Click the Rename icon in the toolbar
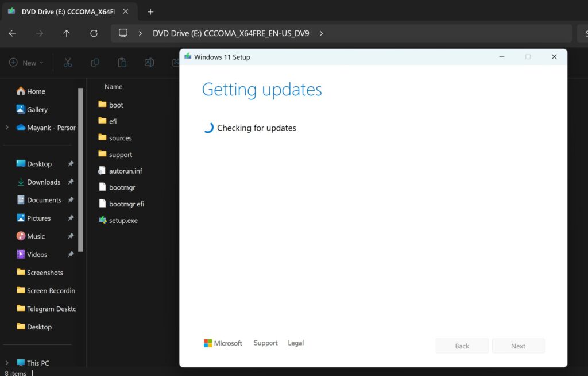This screenshot has height=376, width=588. point(149,62)
